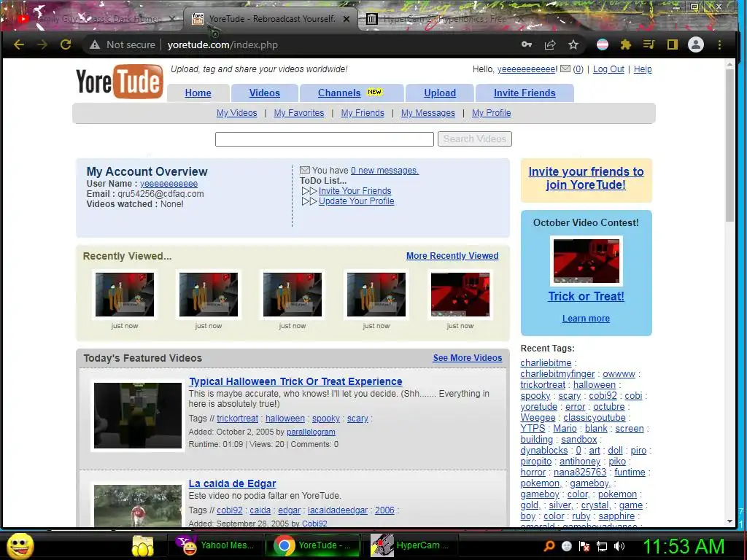Click the pink-and-blue flag extension icon
Image resolution: width=747 pixels, height=560 pixels.
(602, 44)
